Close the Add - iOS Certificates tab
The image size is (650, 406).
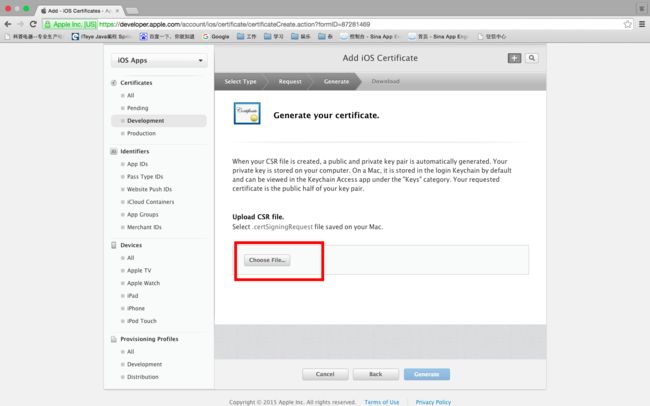click(117, 10)
